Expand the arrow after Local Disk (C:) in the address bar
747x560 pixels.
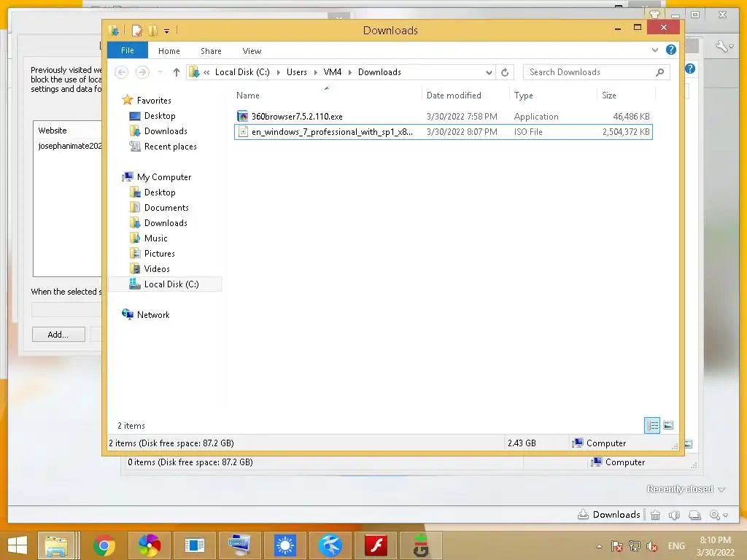pyautogui.click(x=278, y=72)
